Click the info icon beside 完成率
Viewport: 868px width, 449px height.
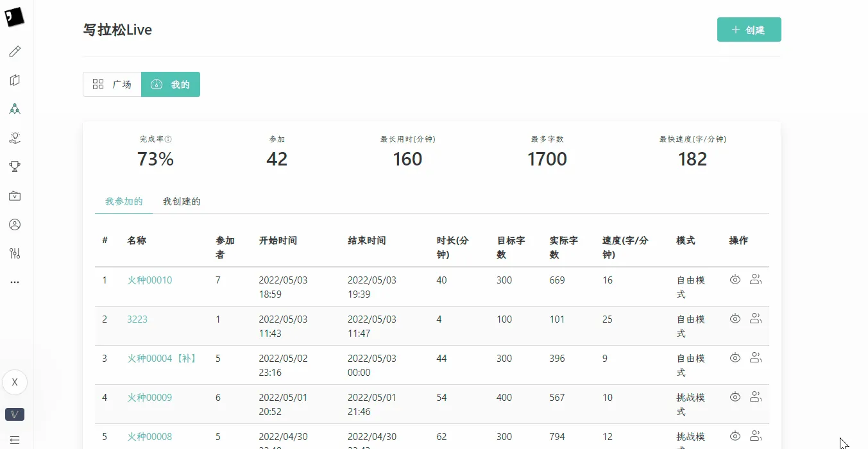click(169, 139)
